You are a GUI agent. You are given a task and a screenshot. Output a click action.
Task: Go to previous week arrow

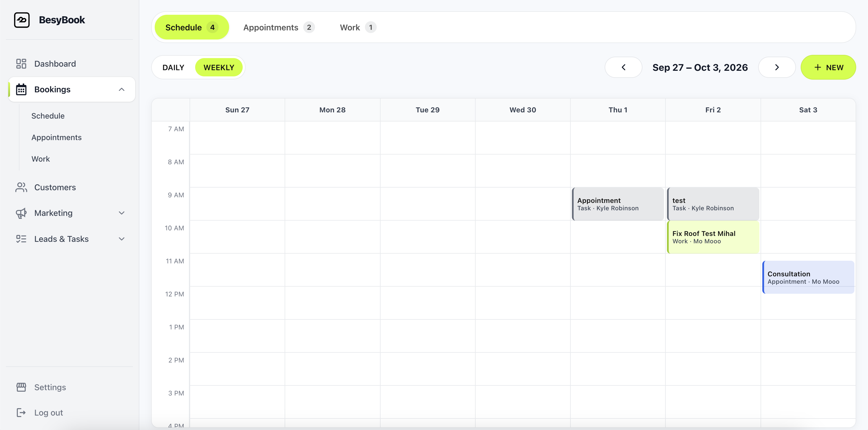tap(623, 67)
